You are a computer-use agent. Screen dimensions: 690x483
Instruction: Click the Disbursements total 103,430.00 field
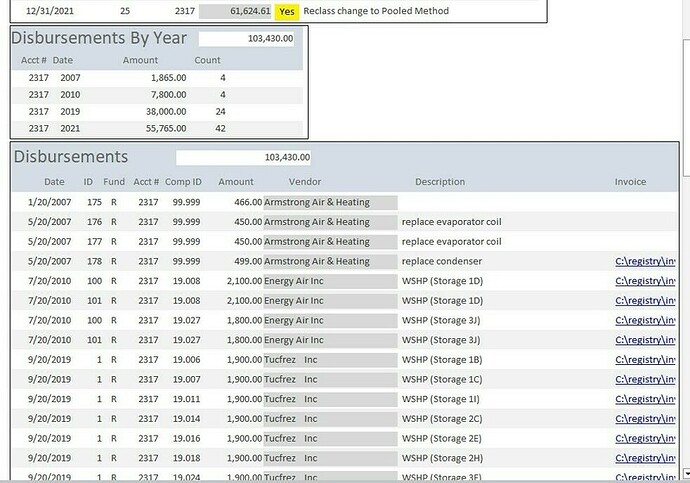243,157
